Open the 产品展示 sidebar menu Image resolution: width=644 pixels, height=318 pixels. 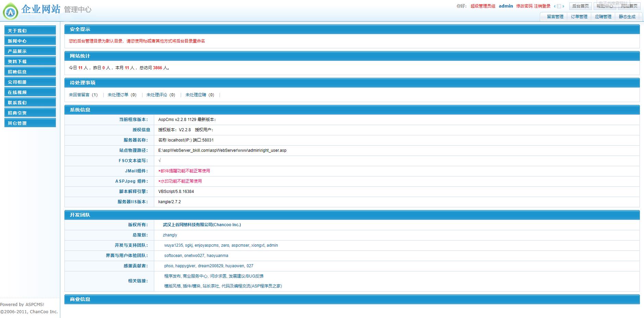30,51
